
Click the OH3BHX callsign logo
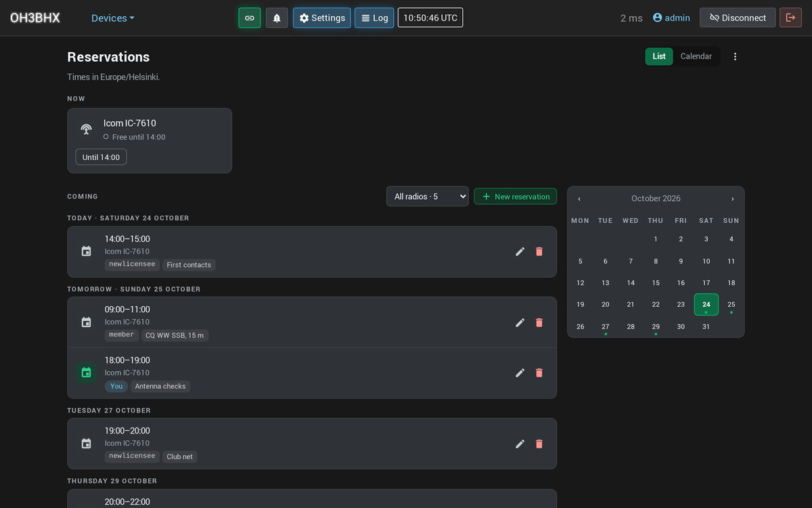pyautogui.click(x=35, y=18)
